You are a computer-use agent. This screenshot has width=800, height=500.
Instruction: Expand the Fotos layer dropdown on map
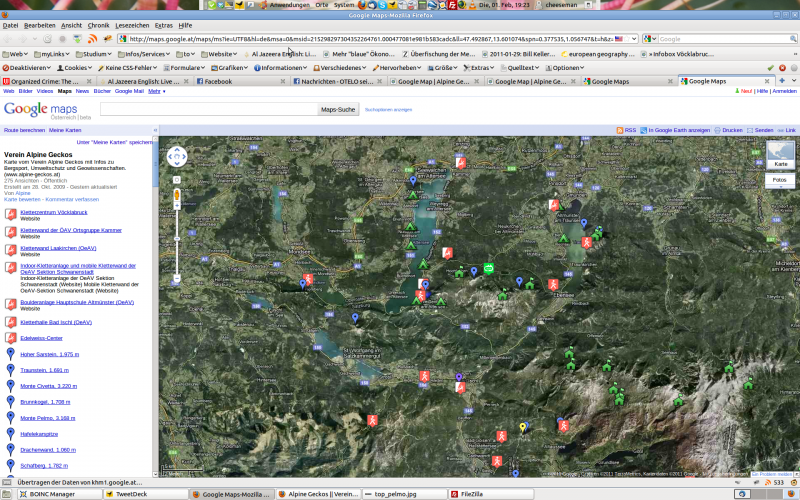[x=780, y=181]
